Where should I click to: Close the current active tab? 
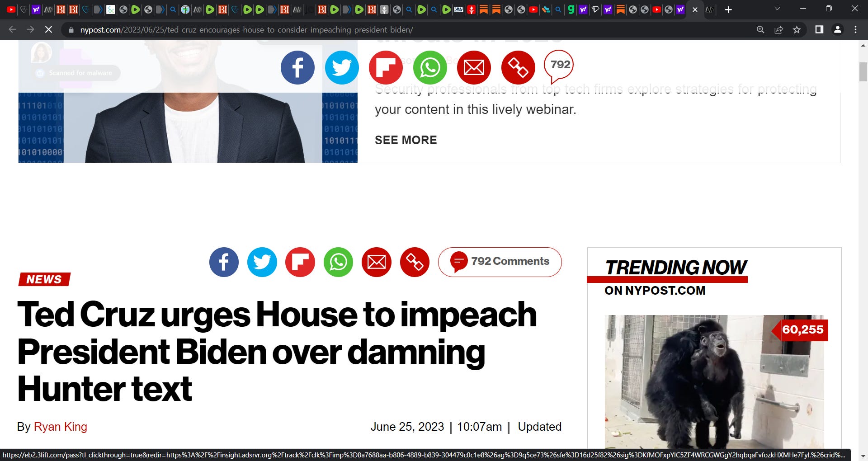click(695, 9)
